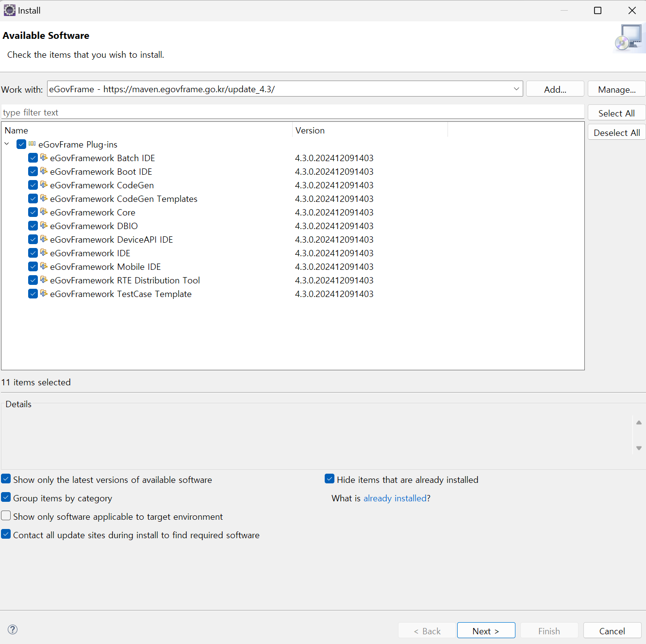Click the Deselect All button
Screen dimensions: 646x644
[616, 132]
